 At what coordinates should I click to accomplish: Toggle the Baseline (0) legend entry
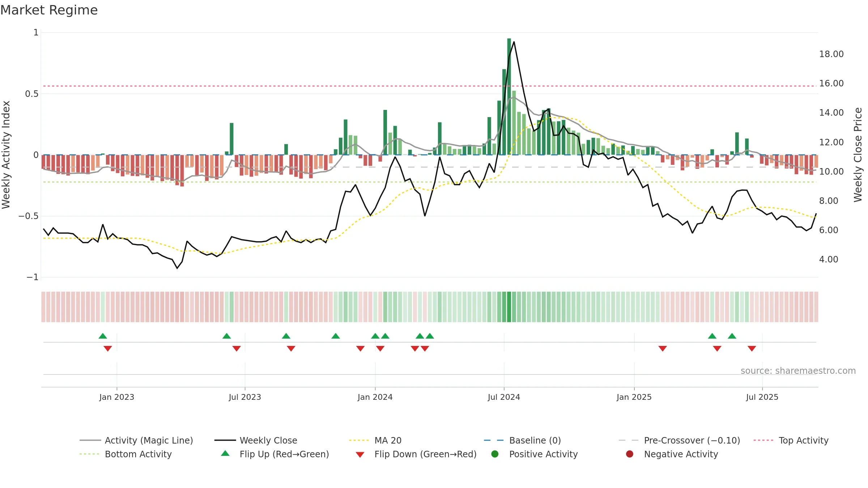[522, 440]
